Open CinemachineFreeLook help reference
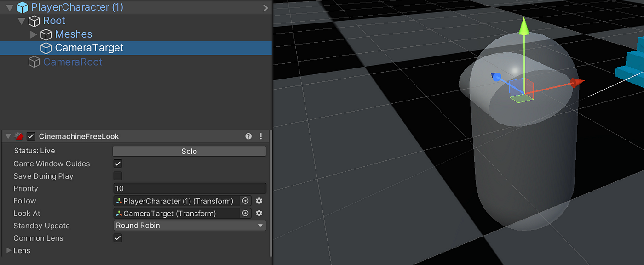 (x=249, y=136)
